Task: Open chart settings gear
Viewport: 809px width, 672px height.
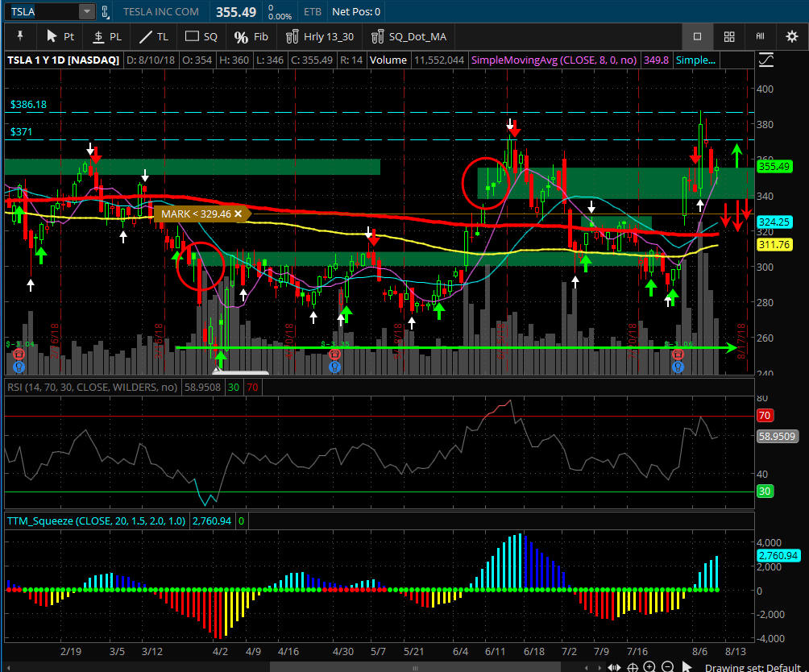Action: pyautogui.click(x=791, y=36)
